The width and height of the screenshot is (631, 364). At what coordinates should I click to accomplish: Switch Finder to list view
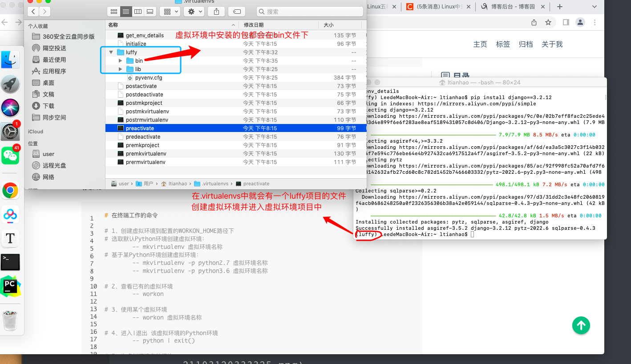(x=125, y=12)
